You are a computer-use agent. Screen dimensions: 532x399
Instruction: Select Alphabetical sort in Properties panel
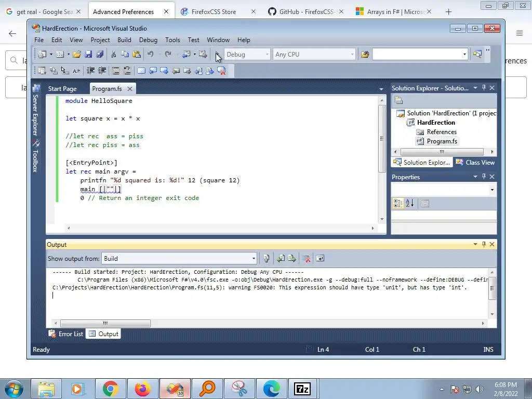(409, 203)
